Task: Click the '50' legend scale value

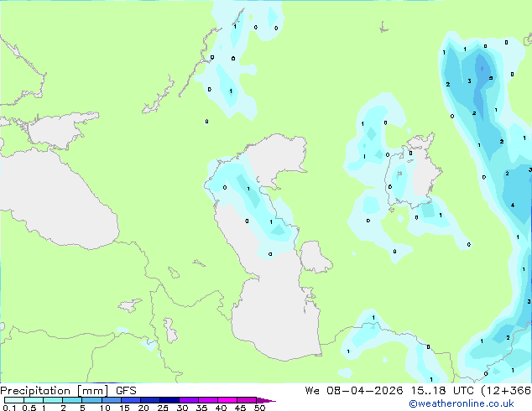Action: tap(259, 408)
